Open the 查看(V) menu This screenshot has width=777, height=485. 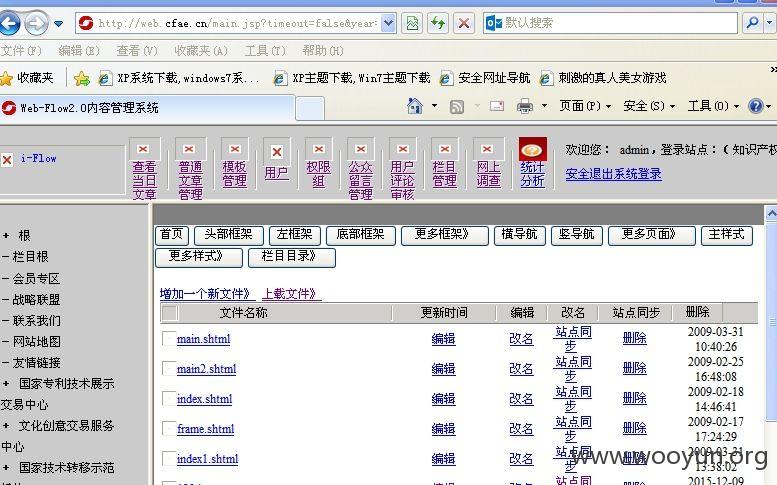pos(137,51)
